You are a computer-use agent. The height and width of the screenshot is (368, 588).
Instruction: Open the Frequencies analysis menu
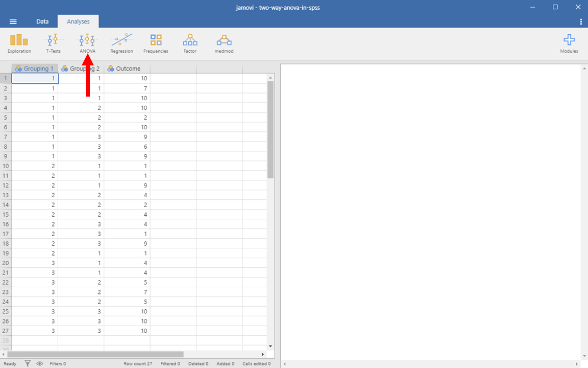click(156, 43)
